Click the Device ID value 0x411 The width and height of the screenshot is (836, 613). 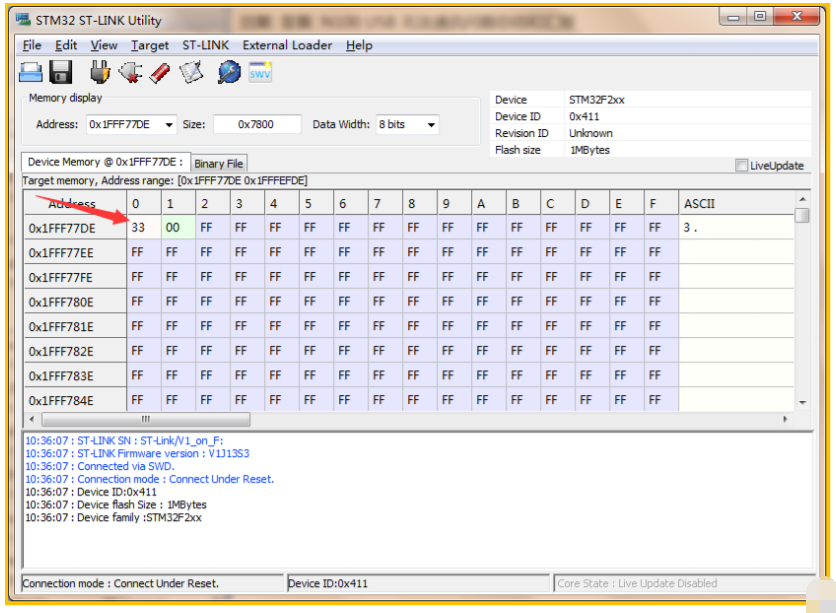pos(584,116)
